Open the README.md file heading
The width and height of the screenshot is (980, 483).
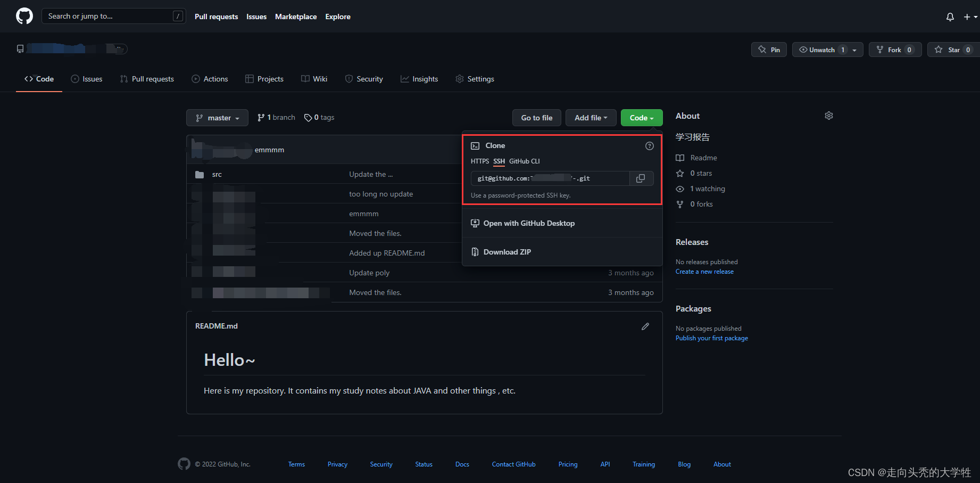[217, 326]
